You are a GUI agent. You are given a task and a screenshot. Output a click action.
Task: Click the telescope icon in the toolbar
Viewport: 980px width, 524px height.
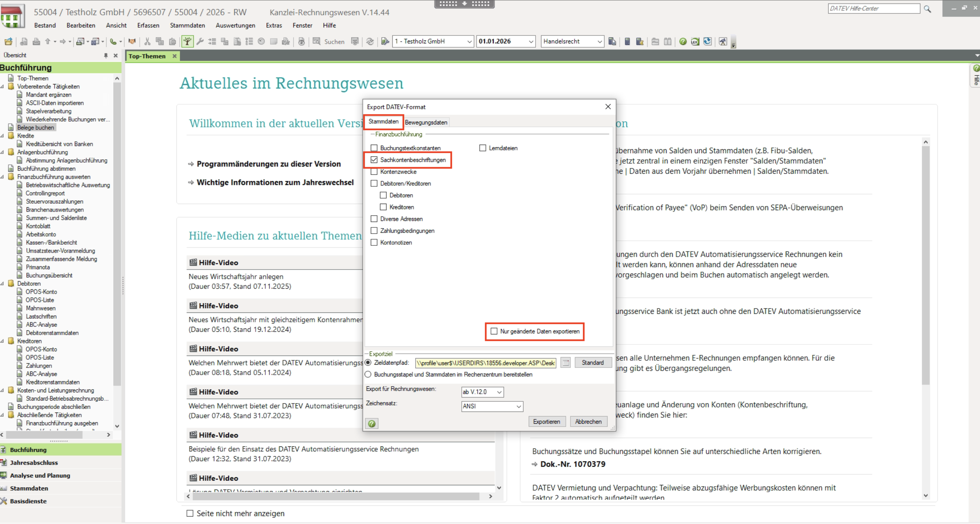pos(723,41)
